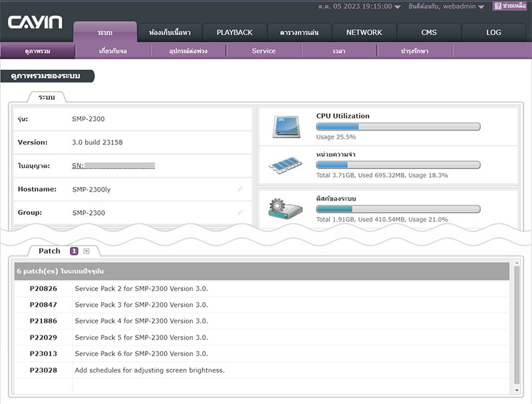Image resolution: width=532 pixels, height=404 pixels.
Task: Select patch P23028 row ID
Action: [x=43, y=370]
